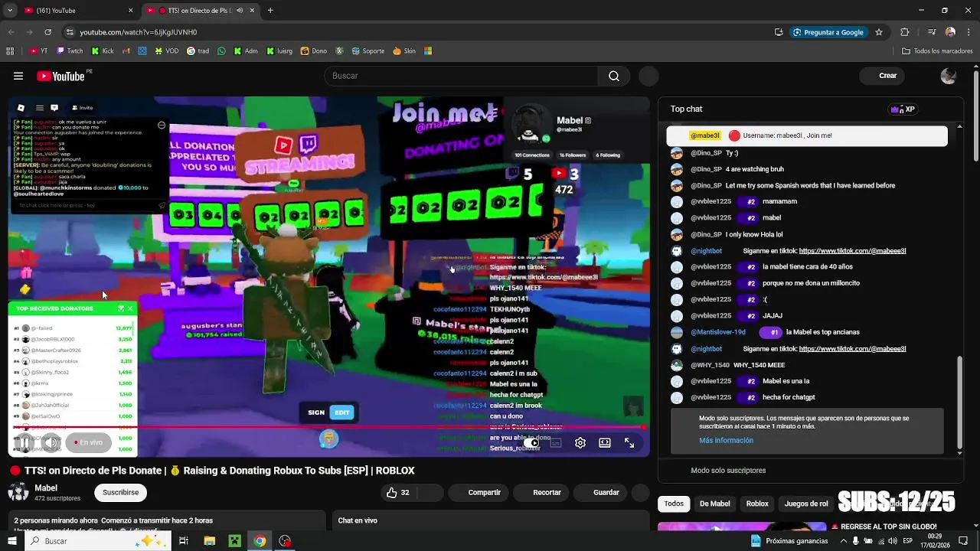Select the Roblox filter chip
The width and height of the screenshot is (980, 551).
[757, 504]
